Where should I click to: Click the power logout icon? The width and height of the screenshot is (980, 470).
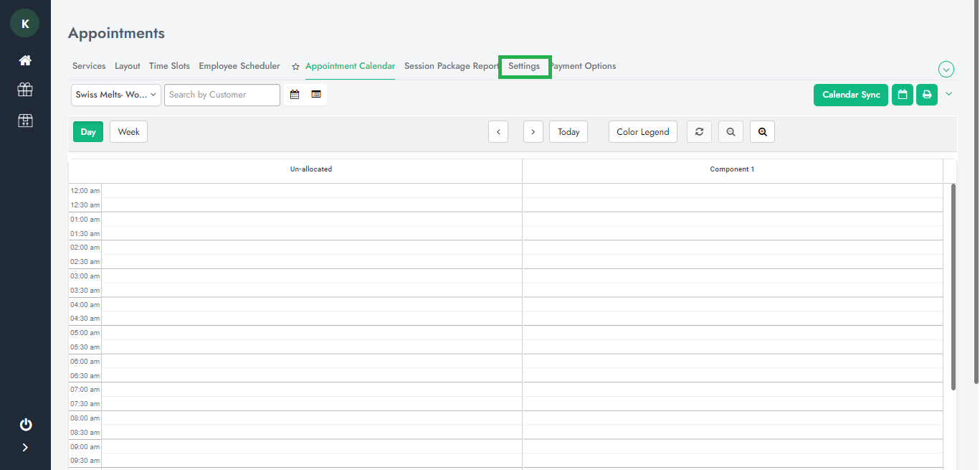pos(25,425)
